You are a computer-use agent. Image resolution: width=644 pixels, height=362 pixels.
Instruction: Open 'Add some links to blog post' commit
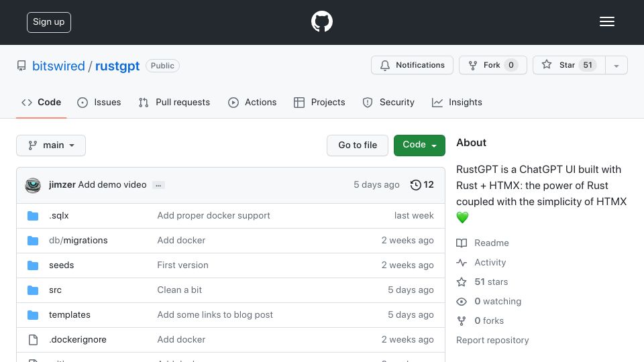(215, 315)
